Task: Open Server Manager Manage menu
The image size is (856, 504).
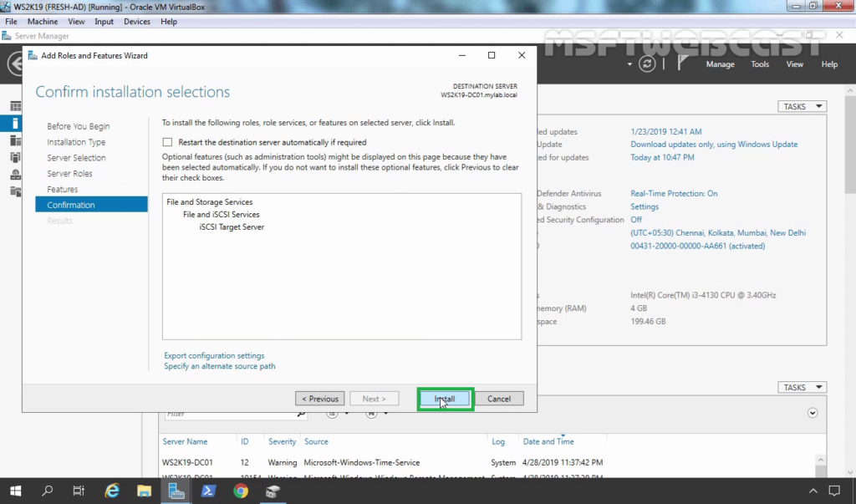Action: pos(720,64)
